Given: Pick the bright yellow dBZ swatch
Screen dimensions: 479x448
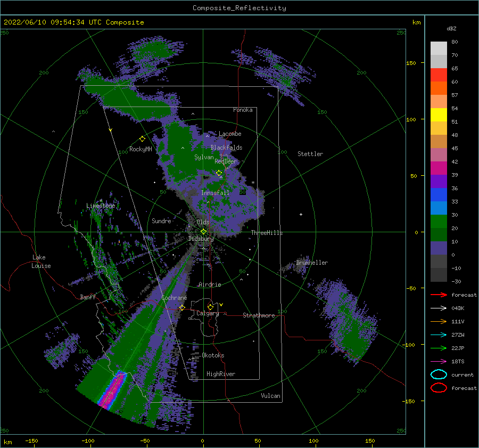Looking at the screenshot, I should point(439,115).
